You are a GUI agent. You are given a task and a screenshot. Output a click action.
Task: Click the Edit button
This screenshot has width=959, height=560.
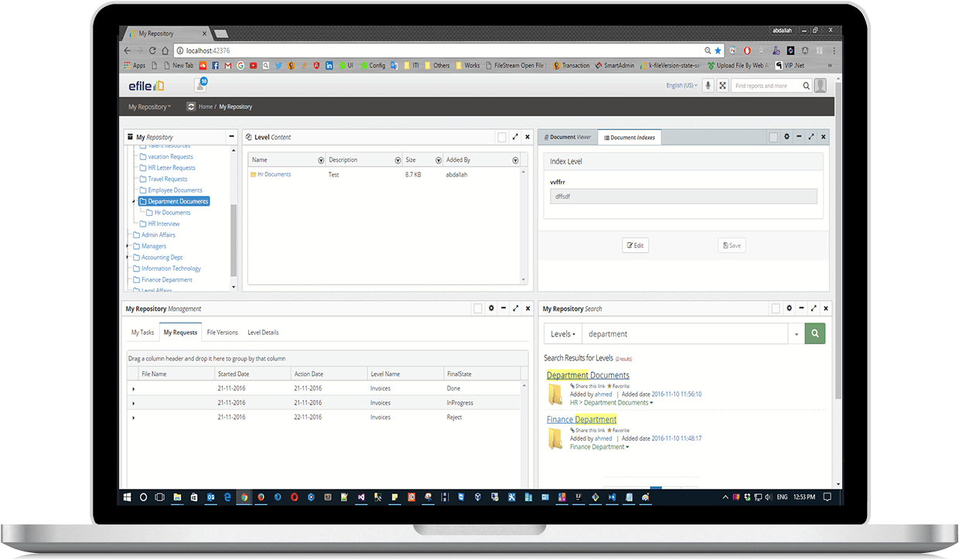coord(635,245)
